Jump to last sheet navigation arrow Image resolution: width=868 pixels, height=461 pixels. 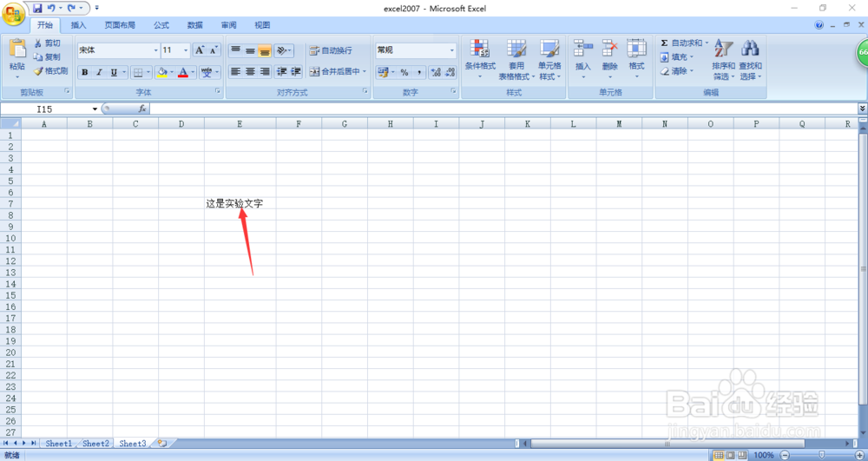click(x=33, y=444)
